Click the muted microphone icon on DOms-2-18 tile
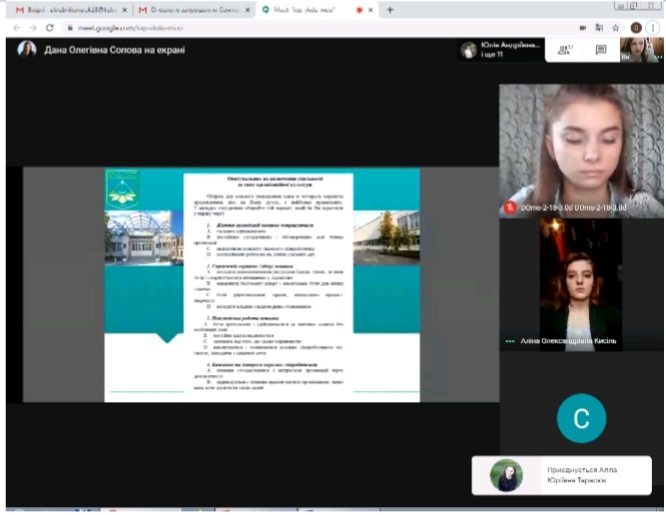The width and height of the screenshot is (666, 515). pos(510,207)
